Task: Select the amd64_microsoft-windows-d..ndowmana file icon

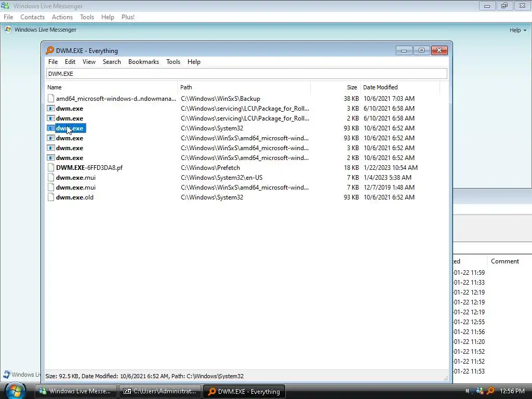Action: [x=51, y=99]
